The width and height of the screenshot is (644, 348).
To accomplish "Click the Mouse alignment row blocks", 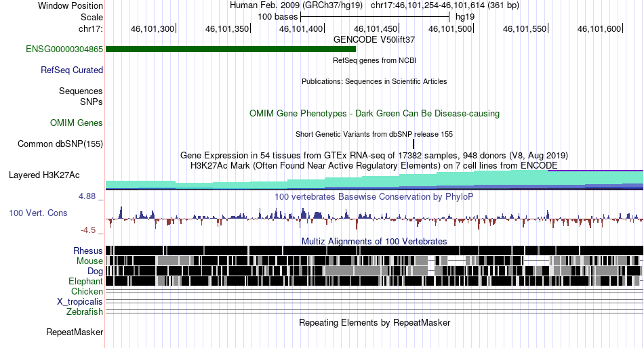I will [x=375, y=261].
